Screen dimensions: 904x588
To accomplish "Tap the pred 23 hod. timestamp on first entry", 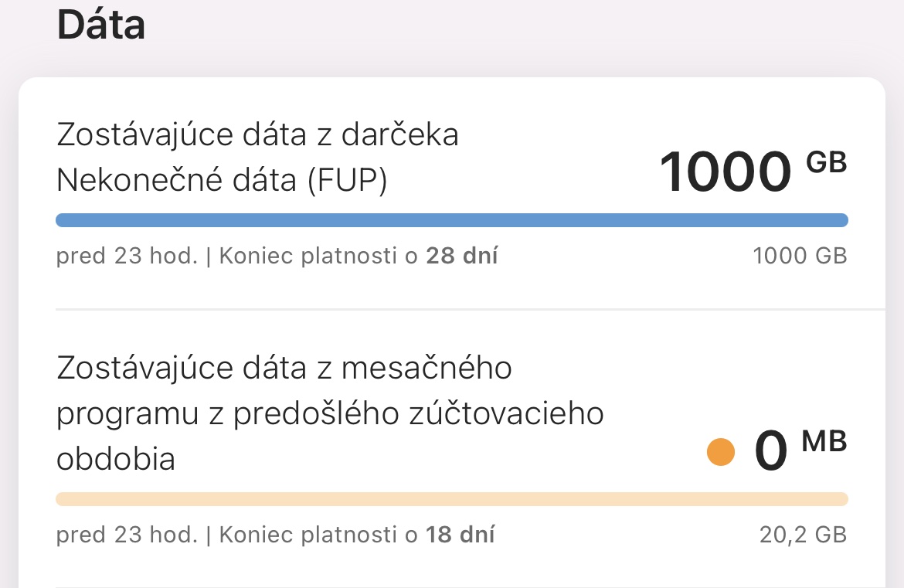I will [x=110, y=256].
